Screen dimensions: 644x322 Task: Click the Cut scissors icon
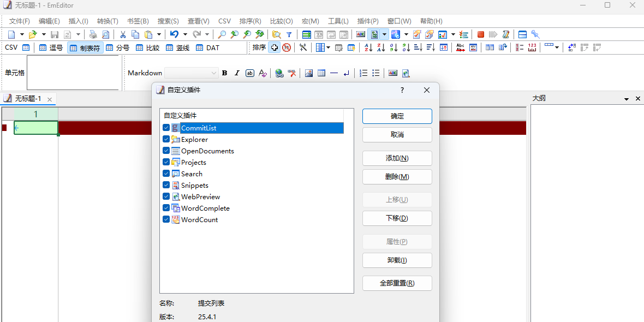coord(124,34)
